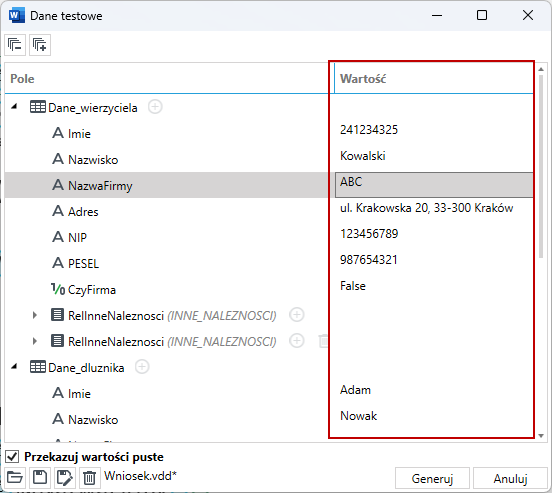
Task: Click the Generuj button
Action: click(x=432, y=479)
